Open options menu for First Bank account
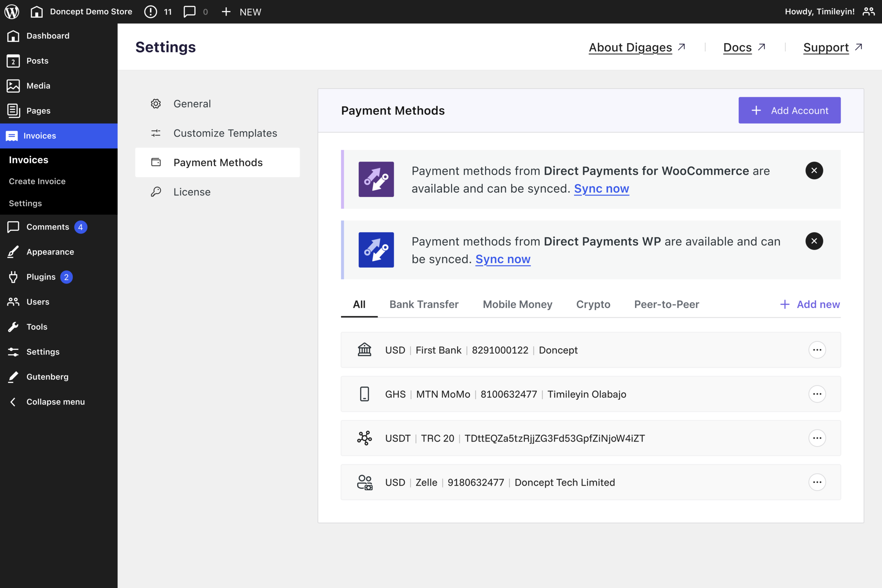The height and width of the screenshot is (588, 882). coord(817,350)
